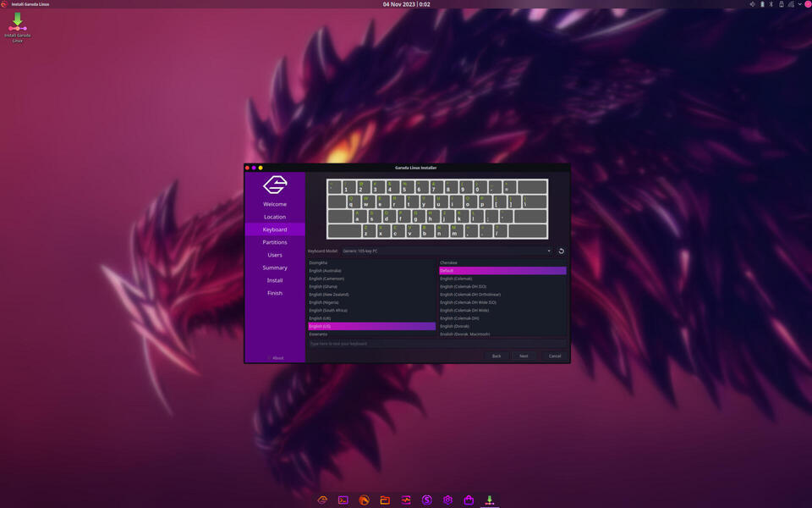
Task: Click the green arrow installer dock icon
Action: 490,500
